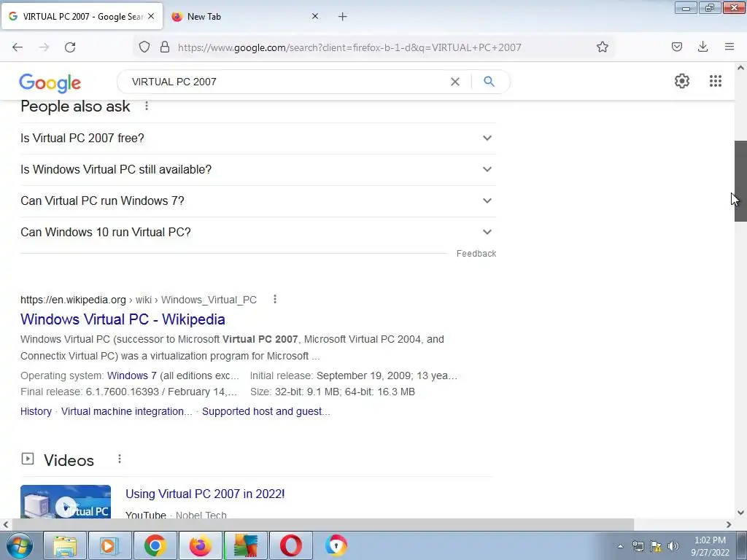Open a new browser tab with plus button
This screenshot has height=560, width=747.
(343, 17)
